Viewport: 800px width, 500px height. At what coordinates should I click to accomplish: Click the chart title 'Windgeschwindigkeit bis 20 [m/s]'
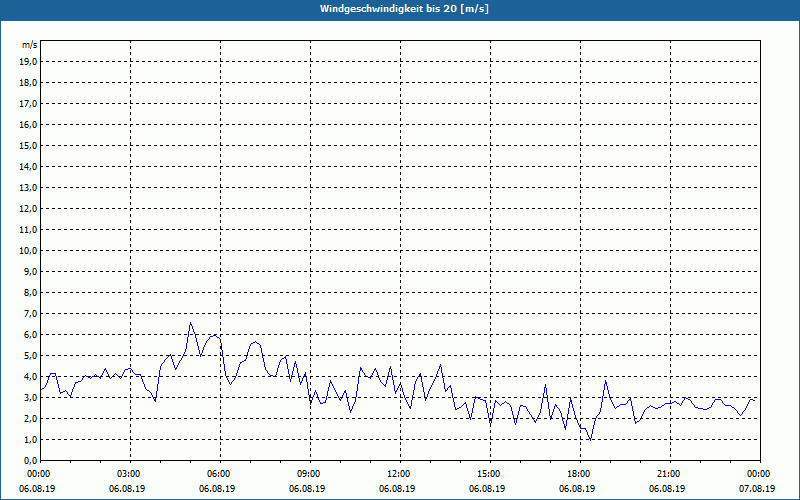tap(404, 9)
